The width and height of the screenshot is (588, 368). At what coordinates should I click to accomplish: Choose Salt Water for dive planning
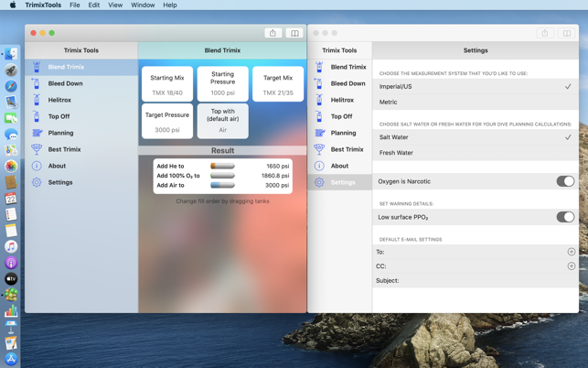pos(476,137)
